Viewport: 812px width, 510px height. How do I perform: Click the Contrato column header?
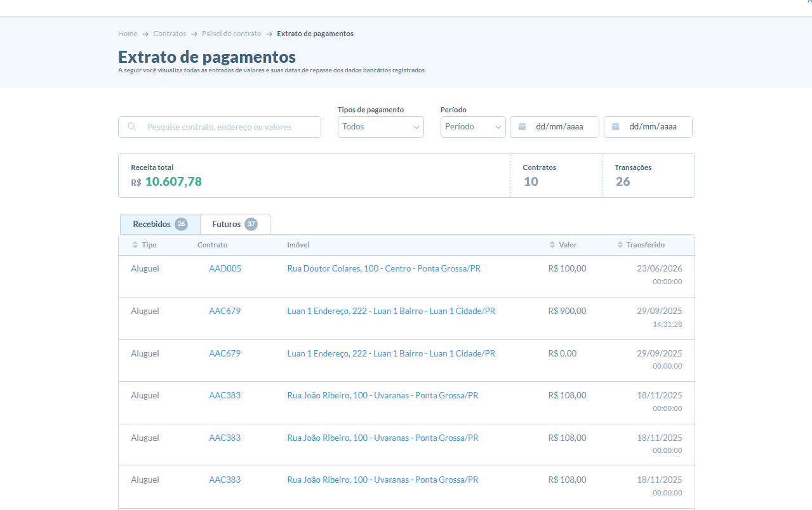(212, 245)
